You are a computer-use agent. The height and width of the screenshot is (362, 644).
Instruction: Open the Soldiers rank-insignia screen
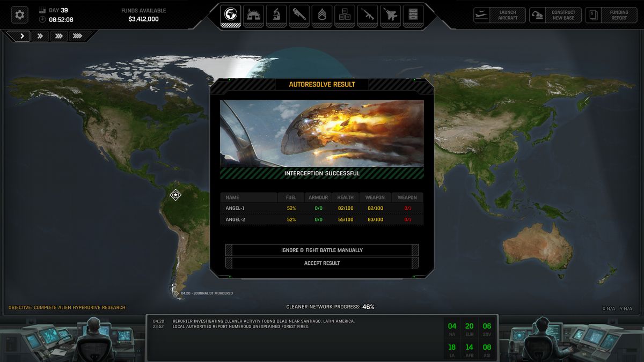(321, 15)
